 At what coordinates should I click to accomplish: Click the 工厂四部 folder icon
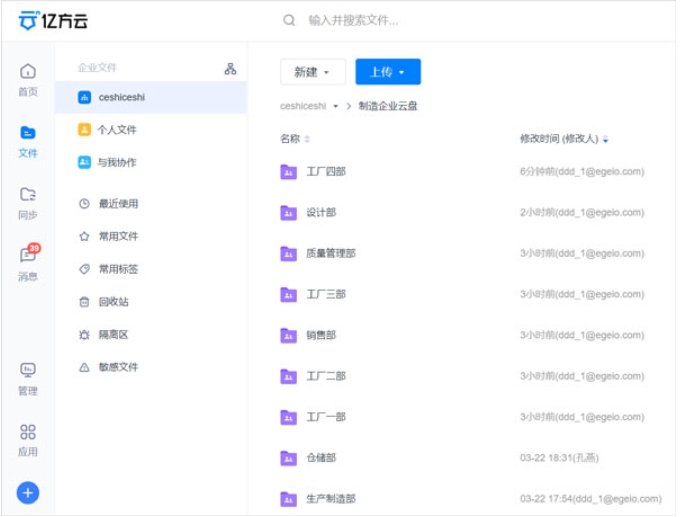288,172
